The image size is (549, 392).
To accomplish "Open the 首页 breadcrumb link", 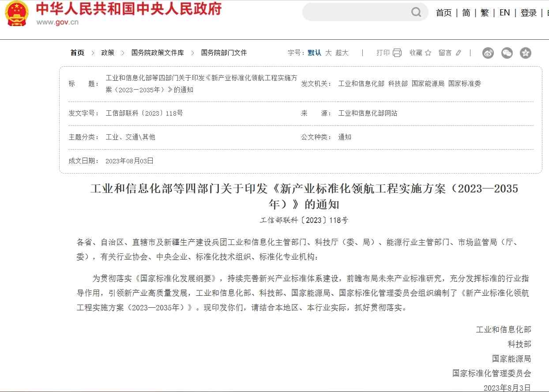I will pyautogui.click(x=77, y=53).
